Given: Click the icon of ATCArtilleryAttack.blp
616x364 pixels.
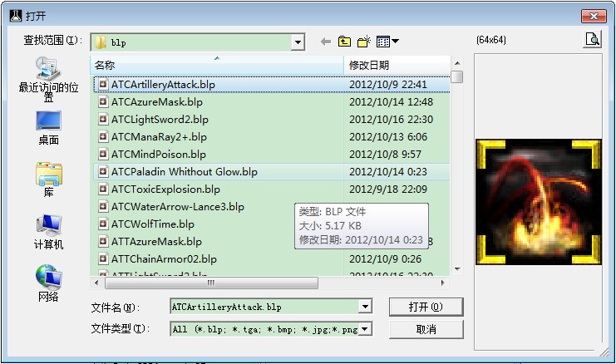Looking at the screenshot, I should click(x=103, y=84).
